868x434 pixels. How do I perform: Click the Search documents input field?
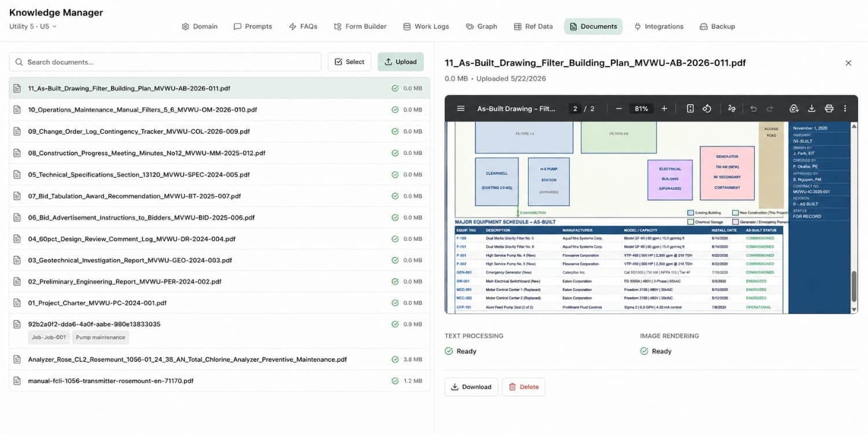[x=165, y=62]
